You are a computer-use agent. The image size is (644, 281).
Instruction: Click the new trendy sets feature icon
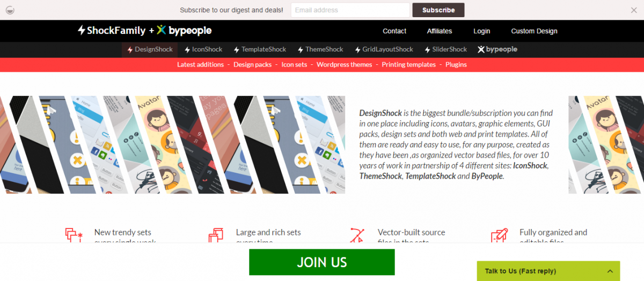coord(74,235)
